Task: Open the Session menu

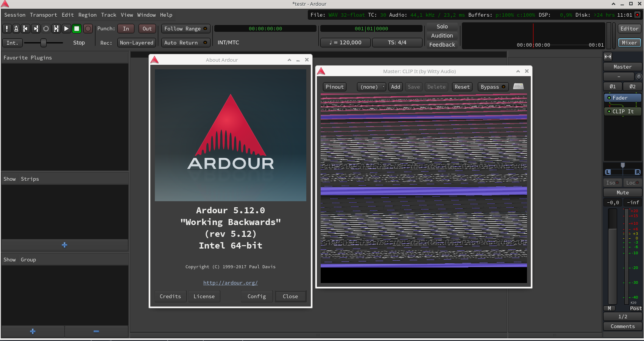Action: point(15,15)
